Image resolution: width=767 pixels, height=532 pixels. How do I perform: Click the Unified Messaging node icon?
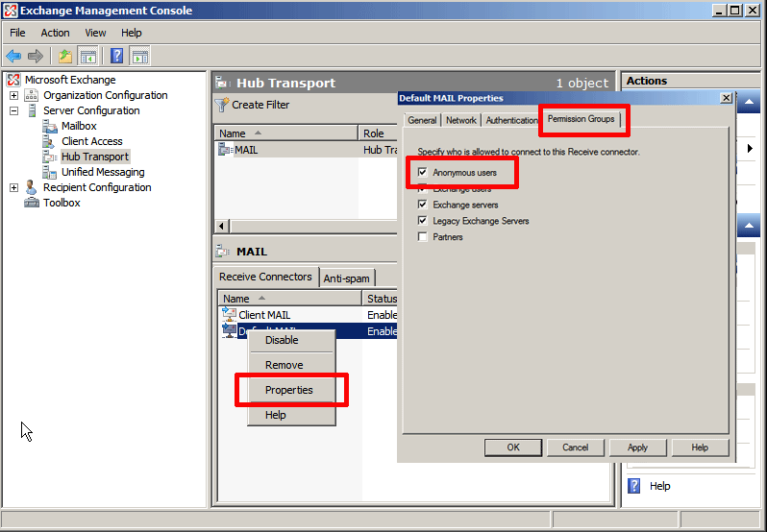coord(49,172)
